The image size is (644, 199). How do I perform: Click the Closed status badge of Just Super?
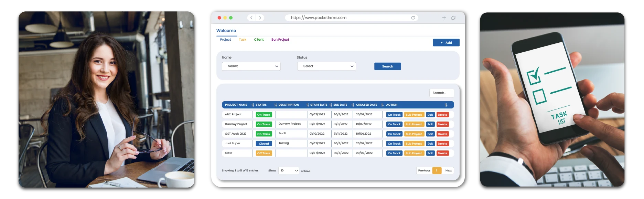(x=264, y=144)
